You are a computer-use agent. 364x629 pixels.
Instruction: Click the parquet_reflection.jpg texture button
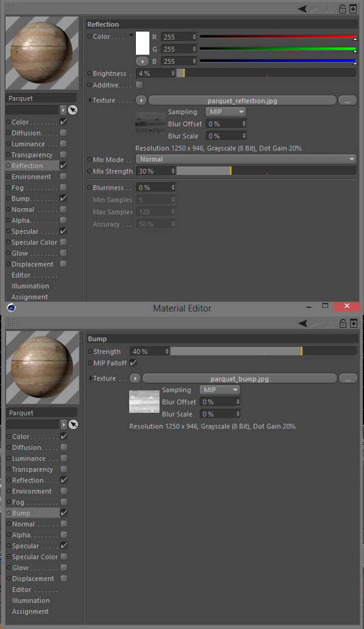point(242,100)
